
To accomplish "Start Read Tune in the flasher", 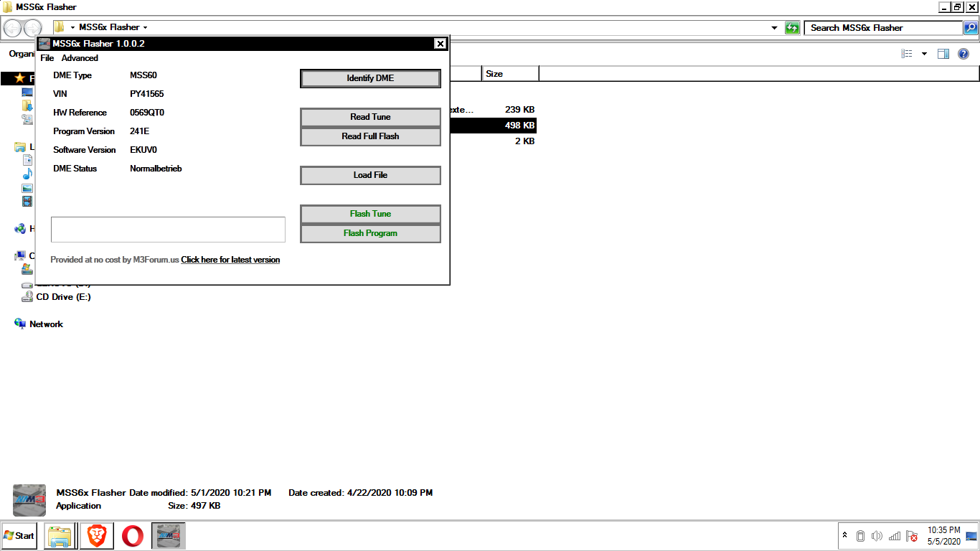I will 370,117.
